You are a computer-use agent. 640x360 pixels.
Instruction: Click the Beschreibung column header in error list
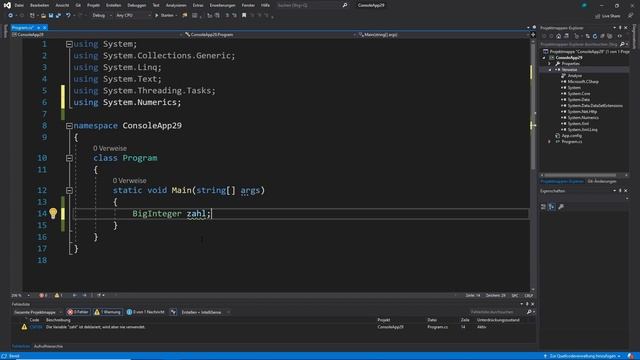pyautogui.click(x=58, y=320)
